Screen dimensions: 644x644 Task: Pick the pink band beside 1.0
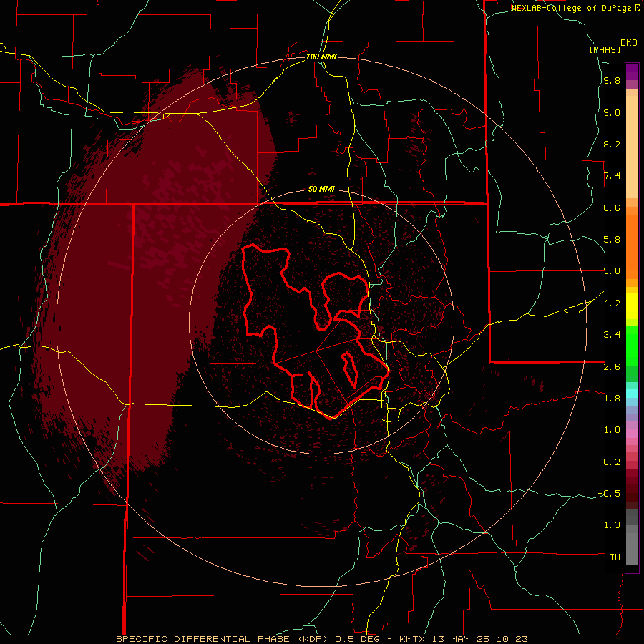(x=632, y=434)
